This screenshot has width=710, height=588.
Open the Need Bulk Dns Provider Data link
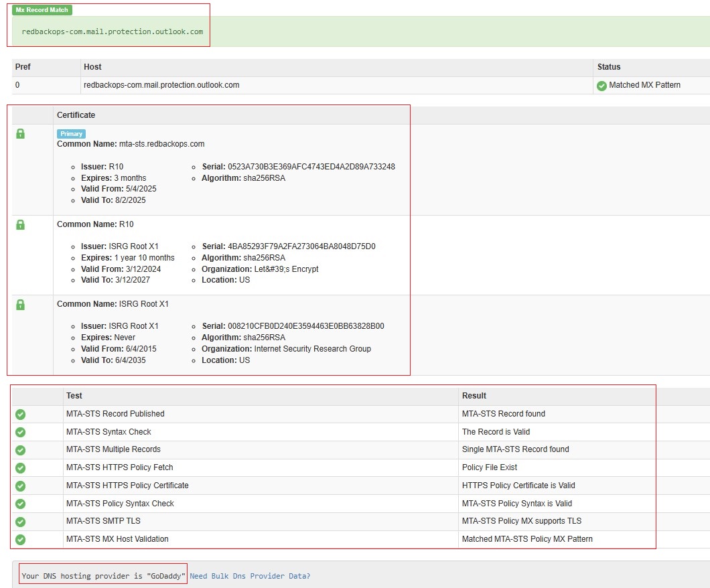pos(250,576)
